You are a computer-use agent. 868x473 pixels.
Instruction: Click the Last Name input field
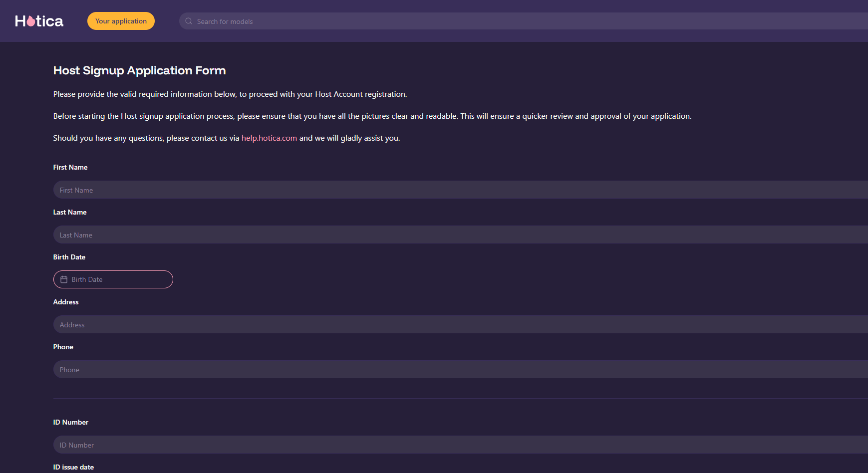pos(449,235)
